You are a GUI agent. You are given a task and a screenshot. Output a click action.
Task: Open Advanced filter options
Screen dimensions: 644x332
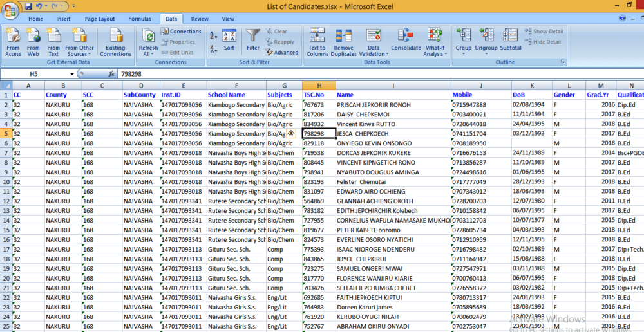pos(282,53)
